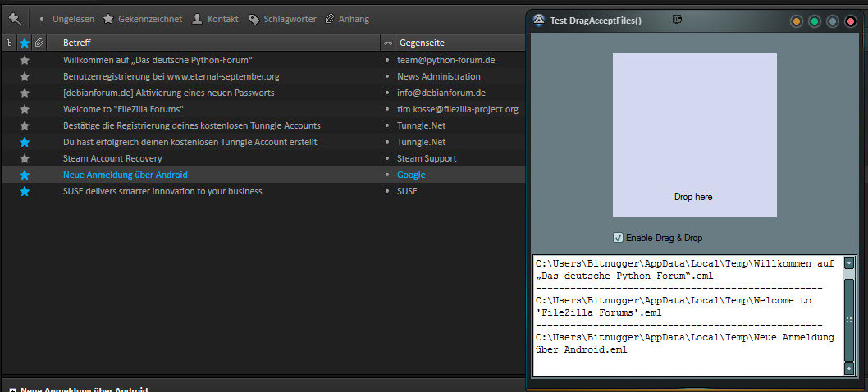Screen dimensions: 868x392
Task: Select the Neue Anmeldung über Android message
Action: click(126, 175)
